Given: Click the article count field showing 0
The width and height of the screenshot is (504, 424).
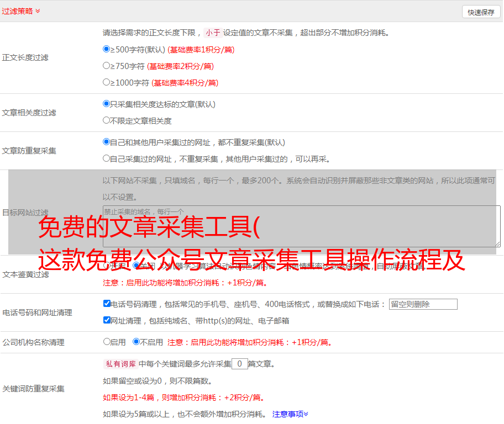Looking at the screenshot, I should click(239, 364).
